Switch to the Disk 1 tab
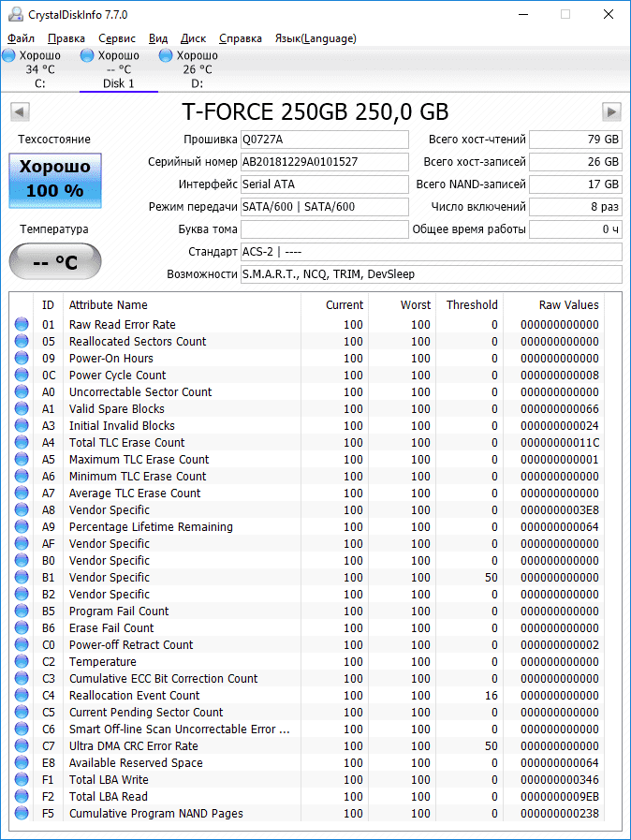 118,82
